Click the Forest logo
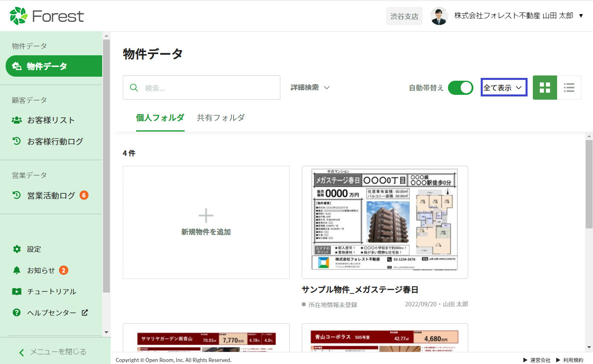This screenshot has height=364, width=593. click(47, 16)
